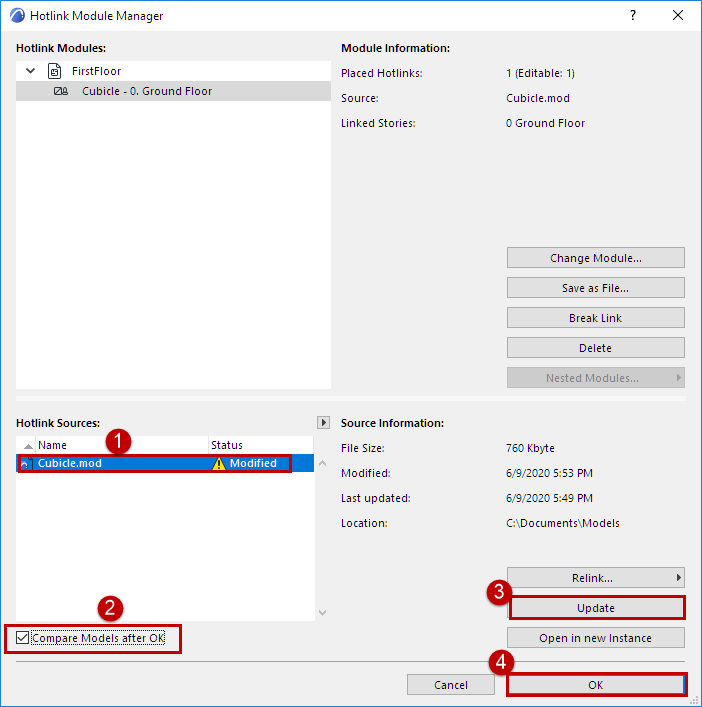
Task: Click the help question mark button
Action: coord(633,15)
